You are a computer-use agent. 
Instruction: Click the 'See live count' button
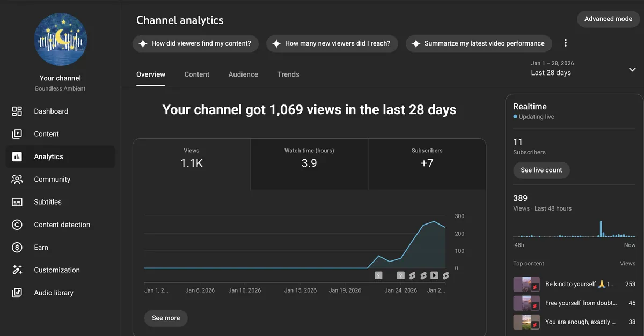541,170
